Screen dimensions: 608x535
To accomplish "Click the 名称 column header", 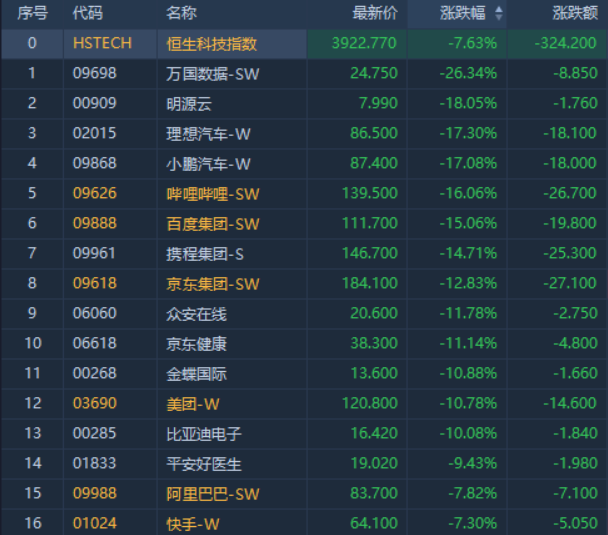I will click(181, 13).
